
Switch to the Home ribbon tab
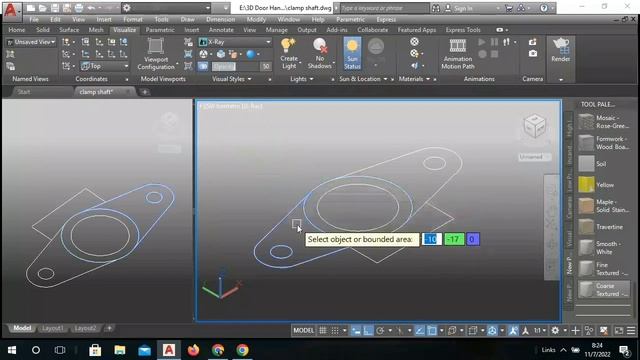(x=17, y=30)
